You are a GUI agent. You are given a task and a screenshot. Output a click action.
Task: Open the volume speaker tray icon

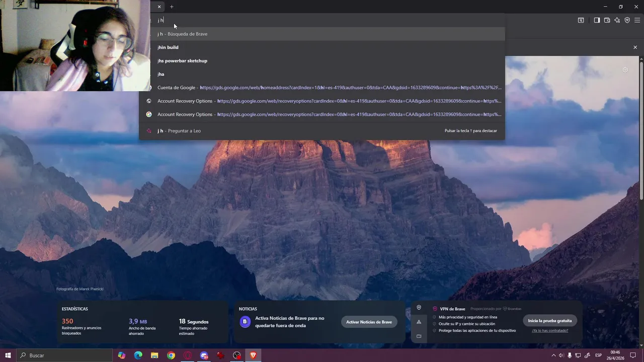pos(561,355)
